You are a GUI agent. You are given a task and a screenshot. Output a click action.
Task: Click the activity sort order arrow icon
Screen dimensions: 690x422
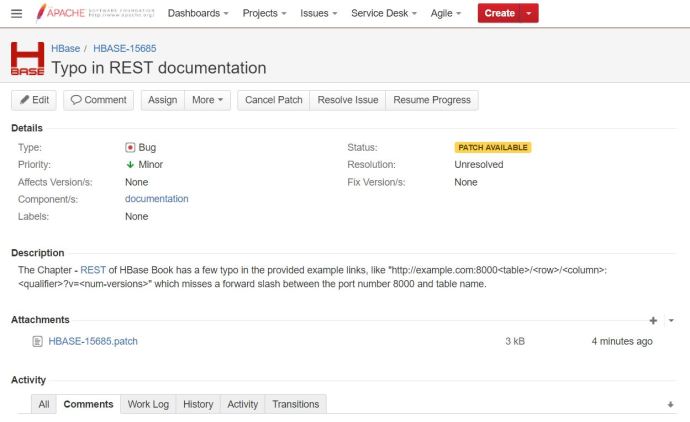coord(670,404)
